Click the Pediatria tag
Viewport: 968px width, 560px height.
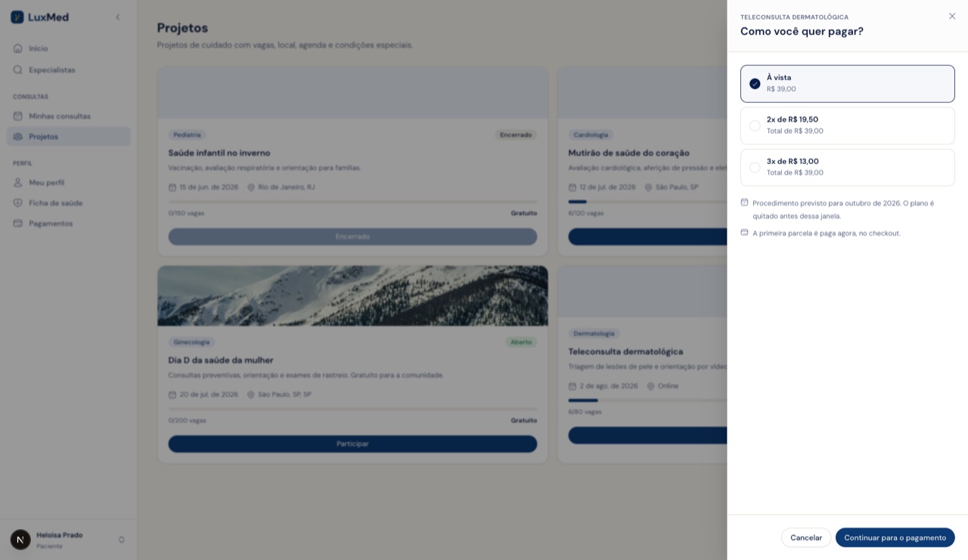(x=187, y=135)
